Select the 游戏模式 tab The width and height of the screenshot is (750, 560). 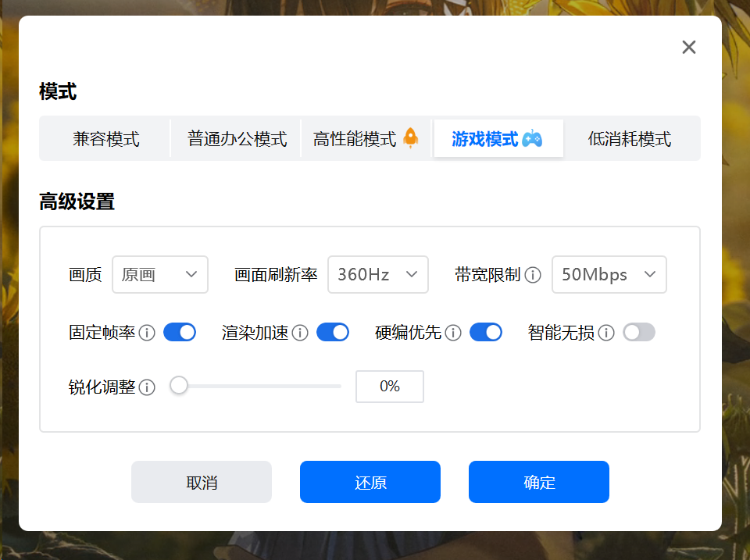(x=498, y=139)
